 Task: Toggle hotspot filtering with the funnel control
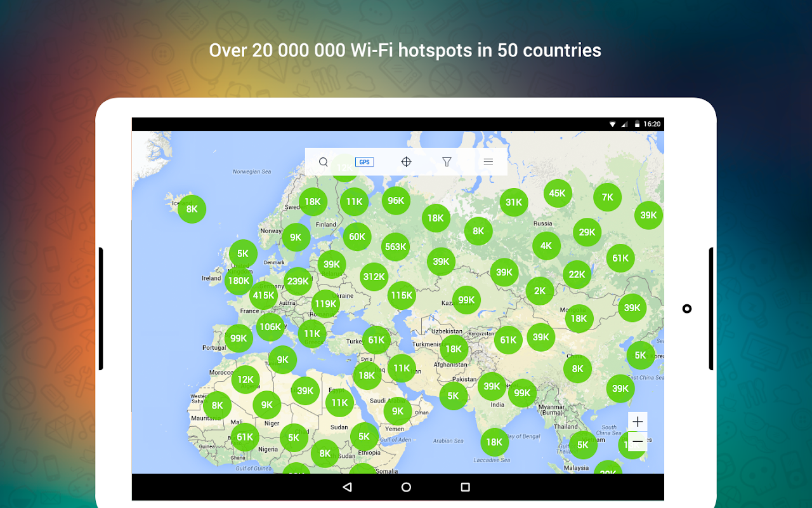[x=447, y=162]
